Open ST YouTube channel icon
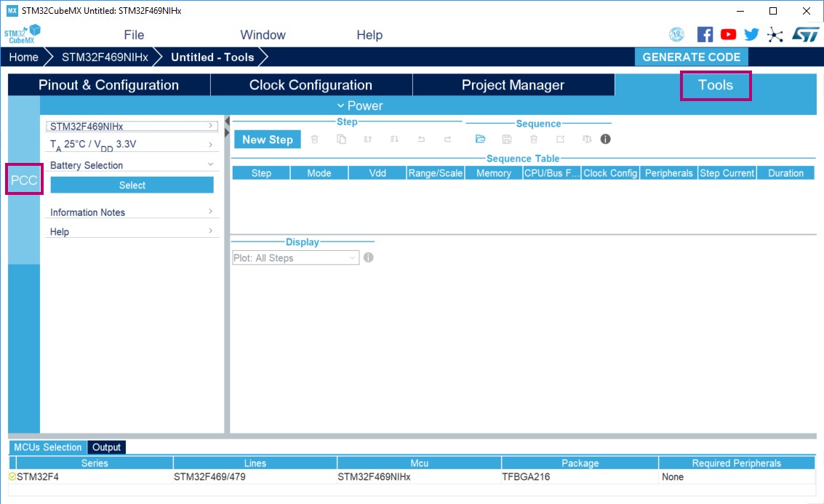824x504 pixels. pos(728,35)
